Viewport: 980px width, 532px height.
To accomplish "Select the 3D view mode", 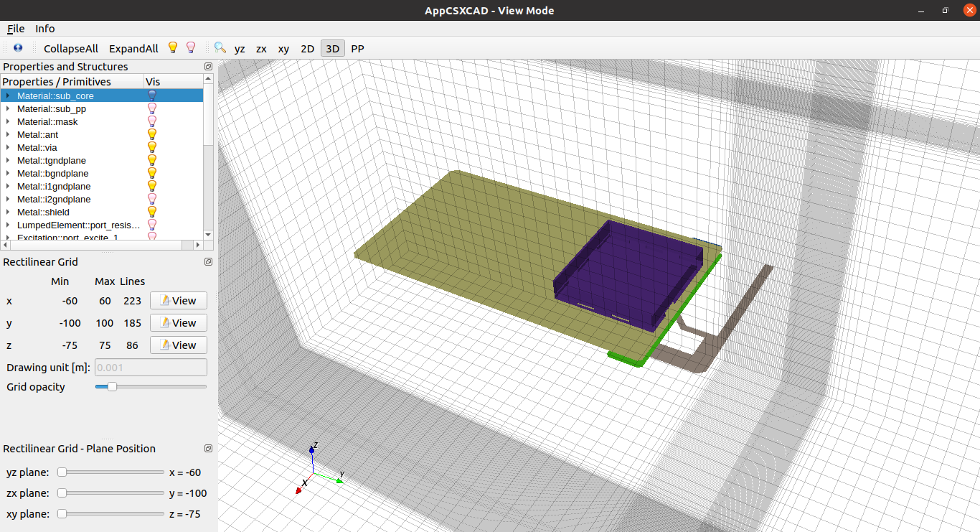I will tap(333, 48).
